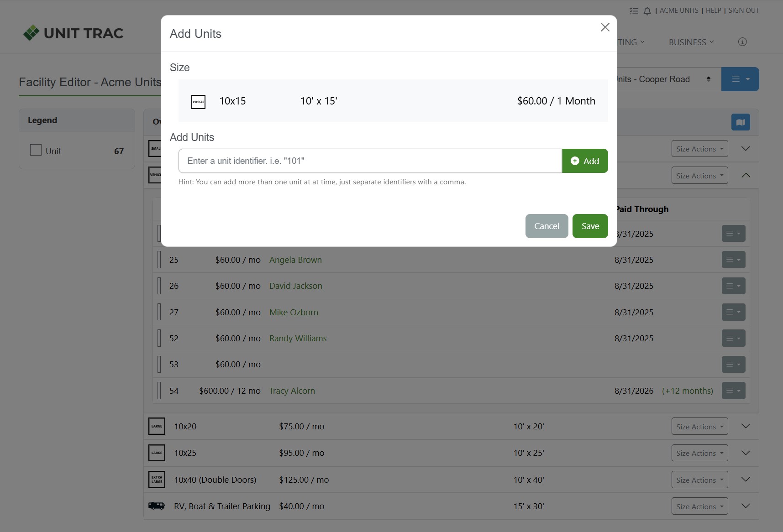
Task: Click the Vehicle size icon in dialog
Action: [198, 101]
